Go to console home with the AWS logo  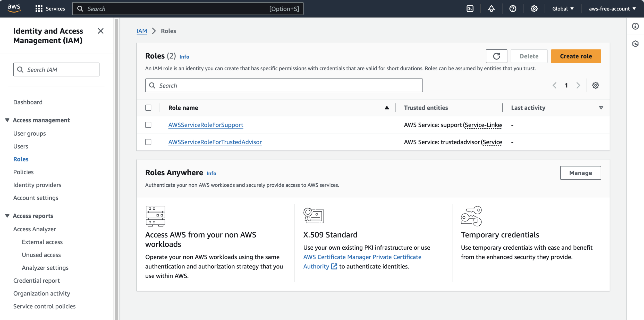pos(14,8)
